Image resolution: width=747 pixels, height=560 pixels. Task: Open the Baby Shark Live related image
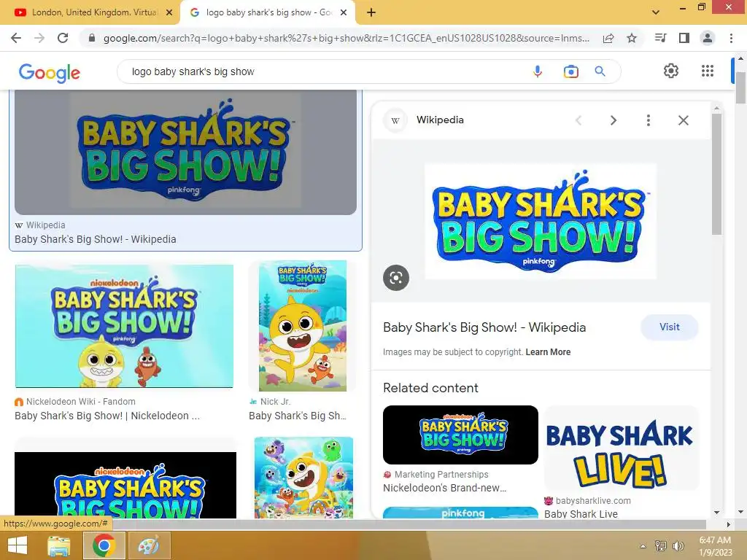click(622, 448)
